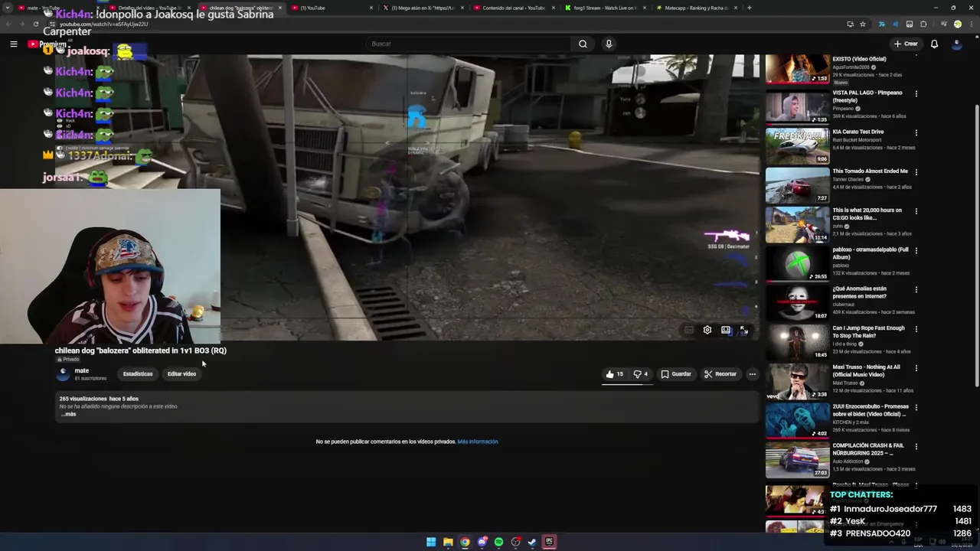
Task: Open options for Can I Jump Rope video
Action: pyautogui.click(x=916, y=329)
